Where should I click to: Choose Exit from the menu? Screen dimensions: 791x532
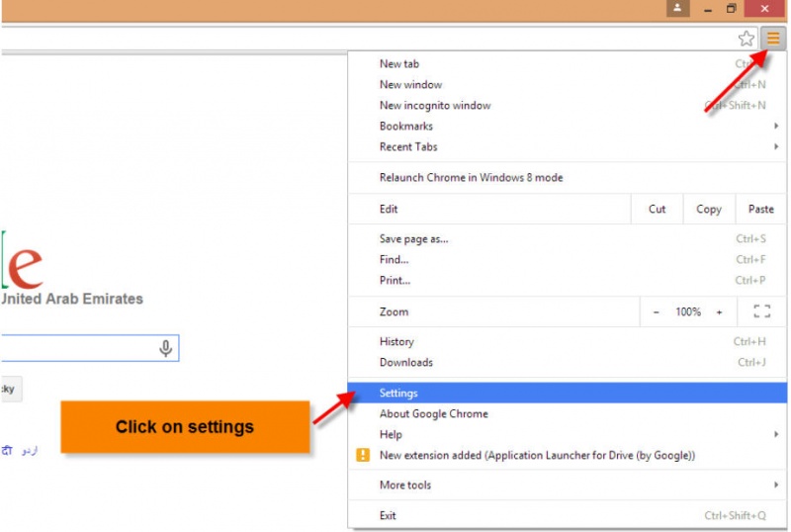567,516
